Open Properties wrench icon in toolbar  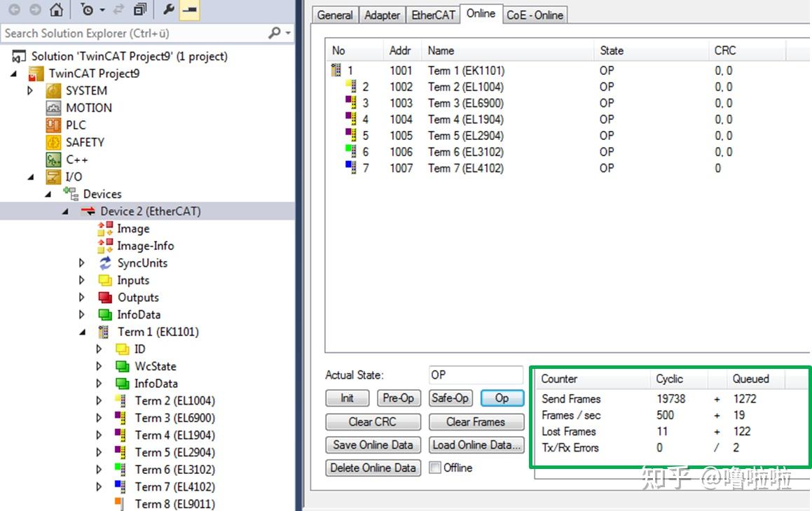tap(168, 9)
